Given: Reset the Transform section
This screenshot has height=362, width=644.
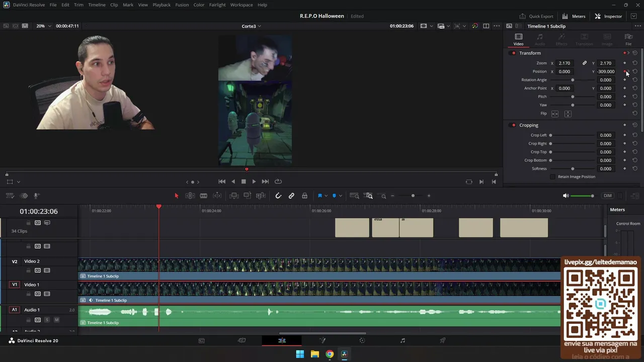Looking at the screenshot, I should tap(635, 53).
